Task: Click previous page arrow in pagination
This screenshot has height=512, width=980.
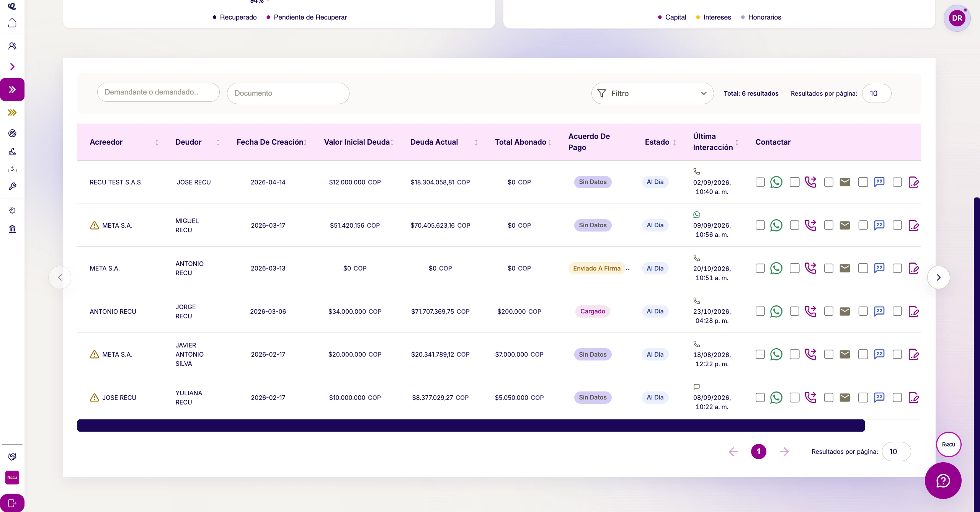Action: (x=733, y=452)
